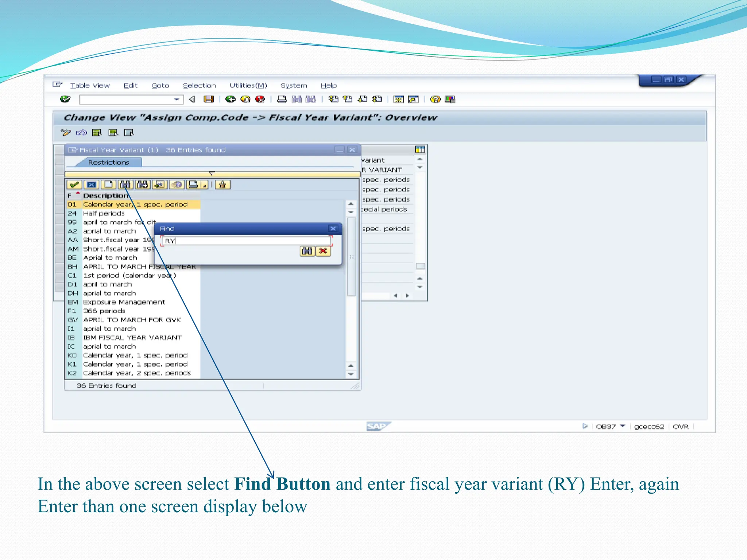The image size is (747, 560).
Task: Close the Find dialog window
Action: (x=333, y=229)
